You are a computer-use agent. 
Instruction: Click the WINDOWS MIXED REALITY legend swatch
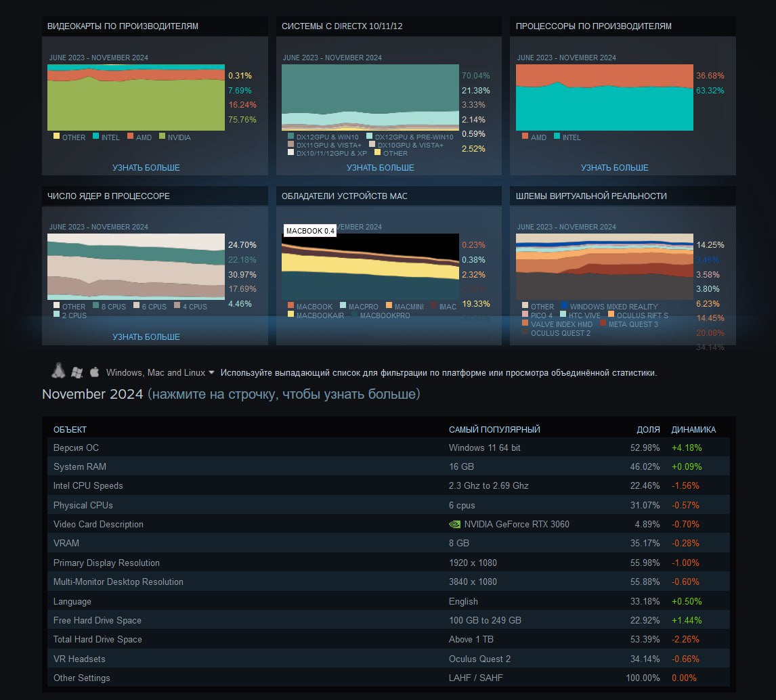(x=564, y=305)
